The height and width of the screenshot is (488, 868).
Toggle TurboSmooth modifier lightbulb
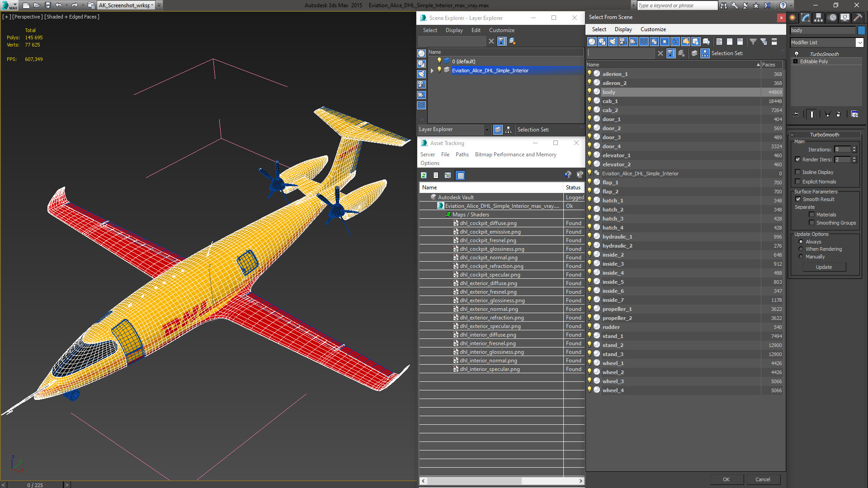(796, 54)
